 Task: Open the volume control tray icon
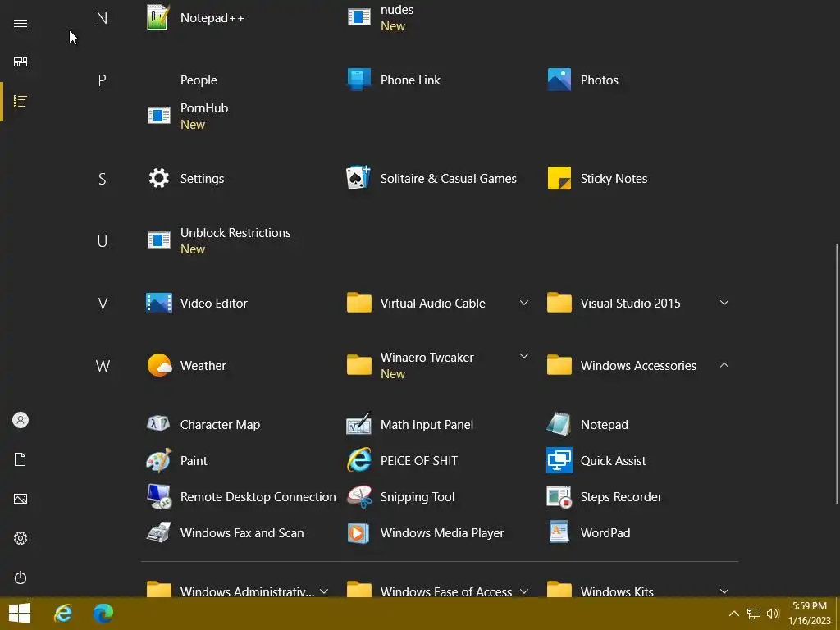773,614
